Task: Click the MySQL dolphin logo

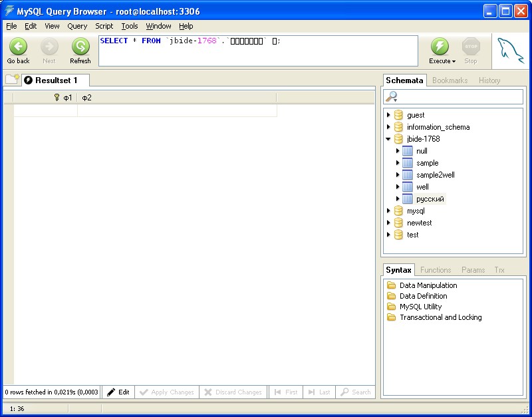Action: (x=511, y=51)
